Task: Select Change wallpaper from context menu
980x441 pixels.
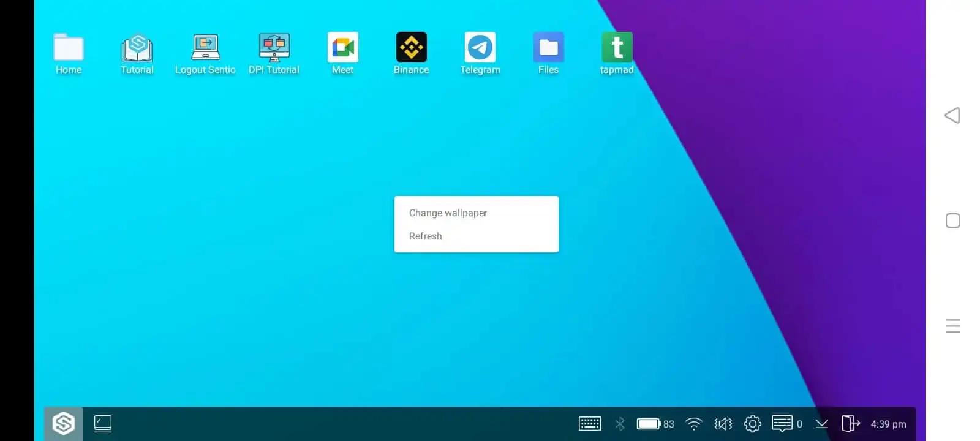Action: tap(448, 213)
